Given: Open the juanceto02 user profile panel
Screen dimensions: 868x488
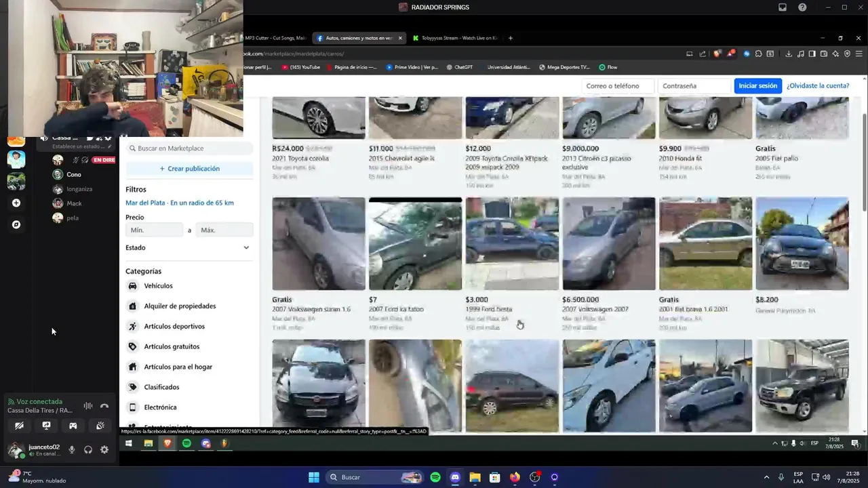Looking at the screenshot, I should [35, 450].
